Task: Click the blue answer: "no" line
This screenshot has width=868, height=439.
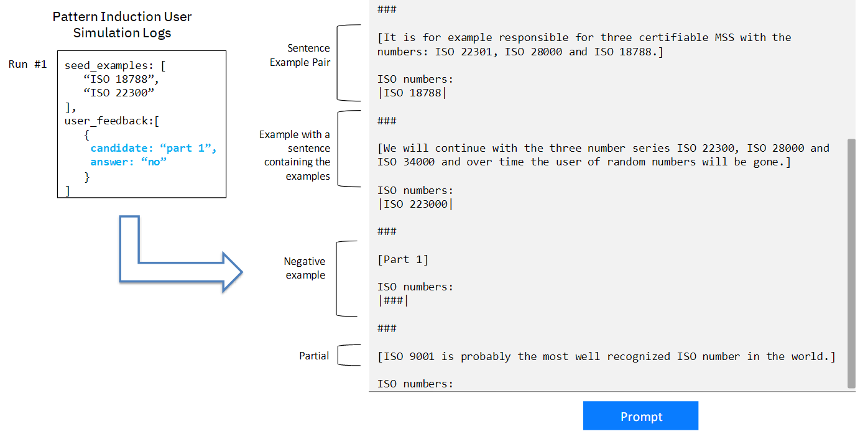Action: pyautogui.click(x=129, y=162)
